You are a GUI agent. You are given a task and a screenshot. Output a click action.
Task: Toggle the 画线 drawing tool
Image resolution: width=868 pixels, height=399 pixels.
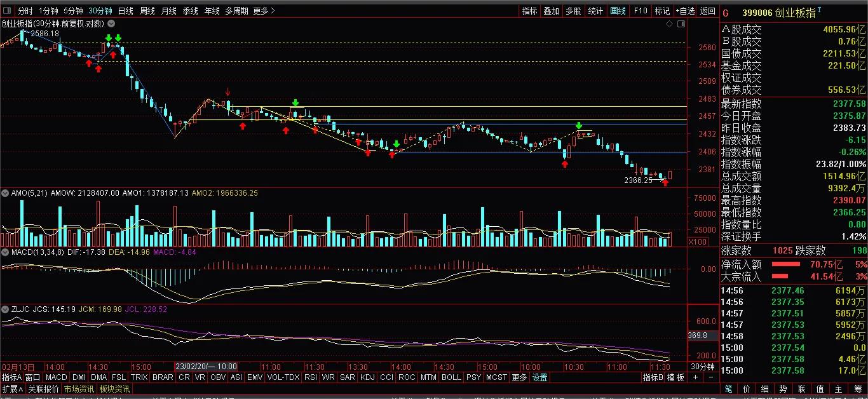(618, 11)
